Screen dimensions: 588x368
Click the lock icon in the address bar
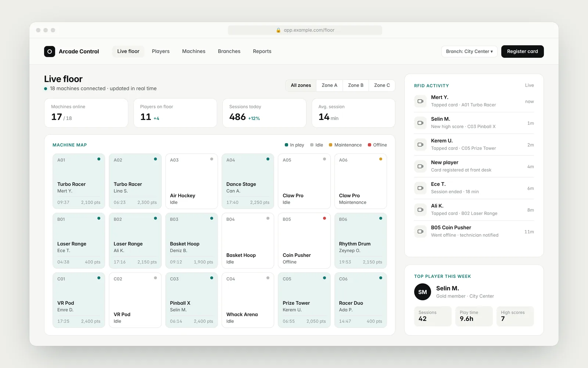279,30
